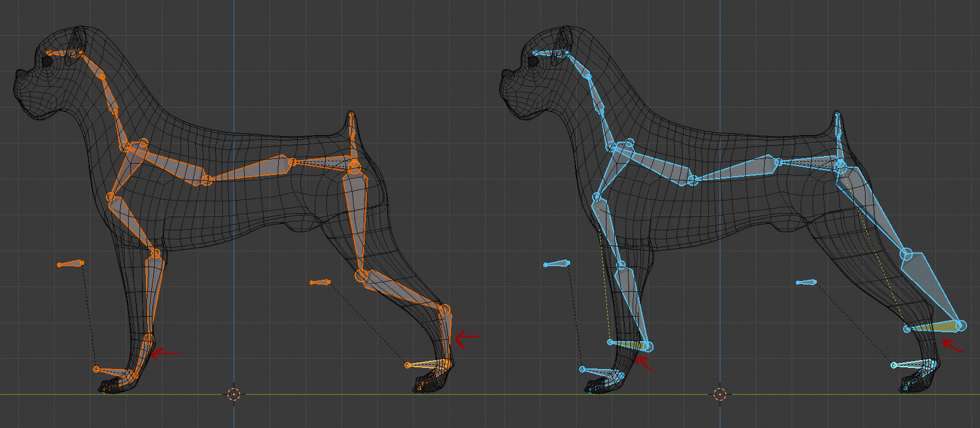The width and height of the screenshot is (980, 428).
Task: Select orange rig's rear foot control bone
Action: point(427,363)
